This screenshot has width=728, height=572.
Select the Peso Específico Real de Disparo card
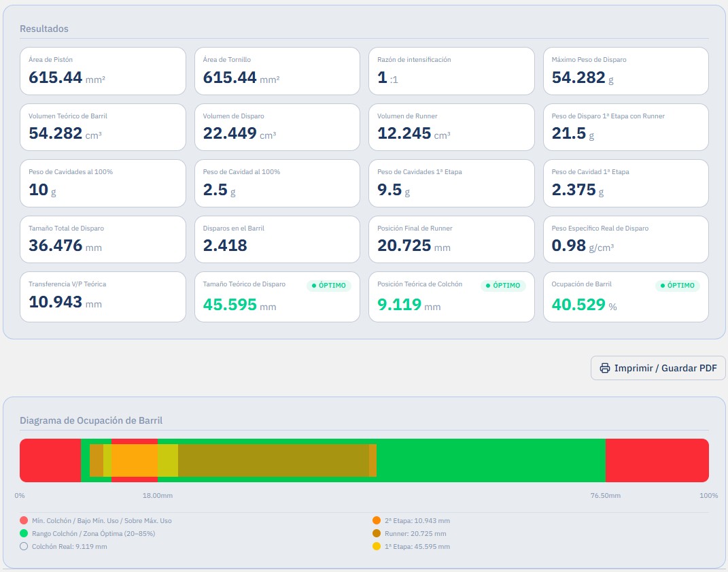point(626,239)
